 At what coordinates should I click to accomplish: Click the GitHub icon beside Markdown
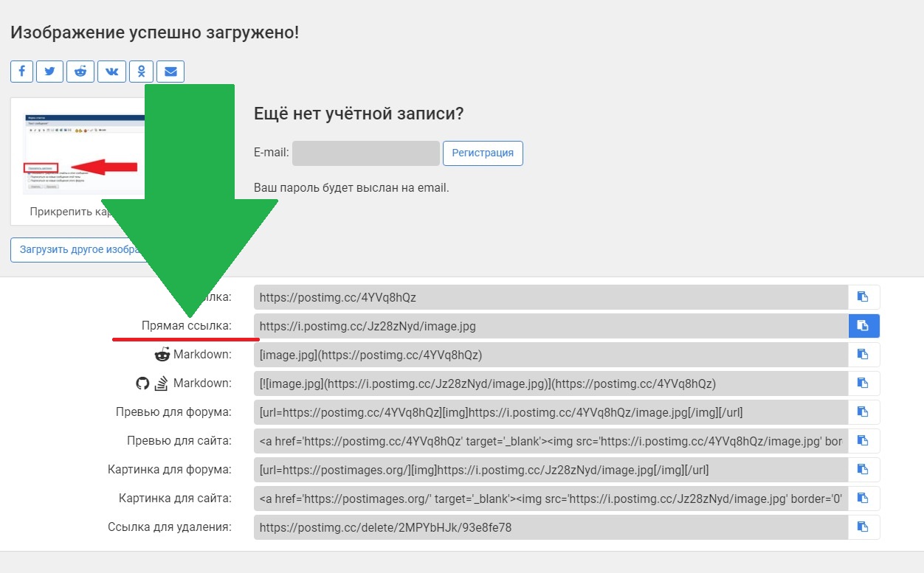142,383
